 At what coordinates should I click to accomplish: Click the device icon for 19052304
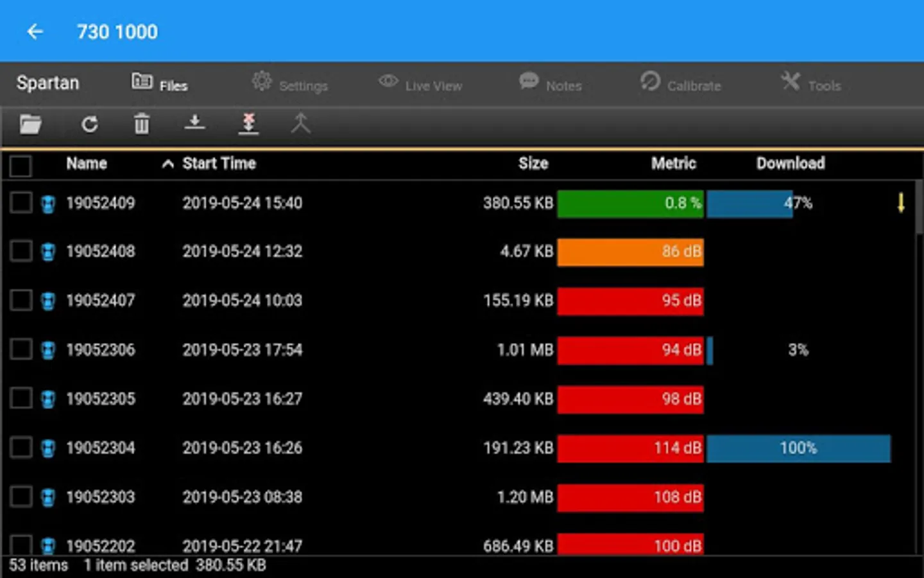point(48,448)
